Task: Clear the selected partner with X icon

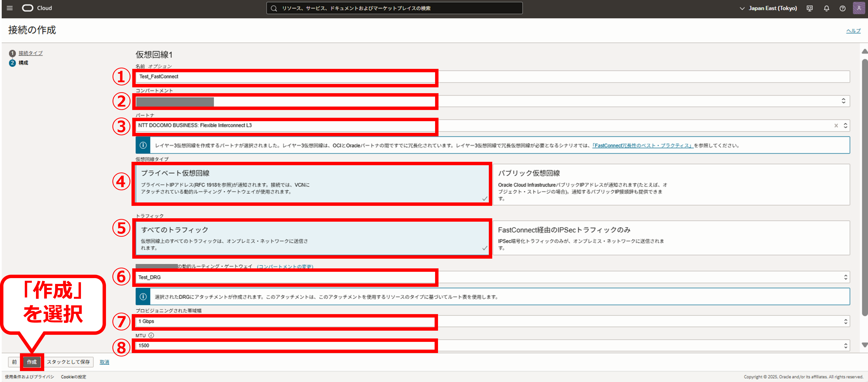Action: click(836, 125)
